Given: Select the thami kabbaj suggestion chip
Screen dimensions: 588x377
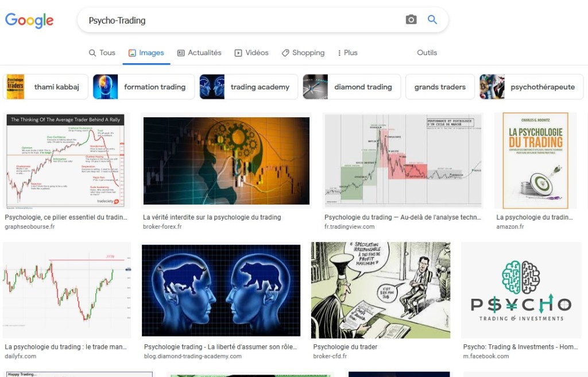Looking at the screenshot, I should pyautogui.click(x=46, y=87).
